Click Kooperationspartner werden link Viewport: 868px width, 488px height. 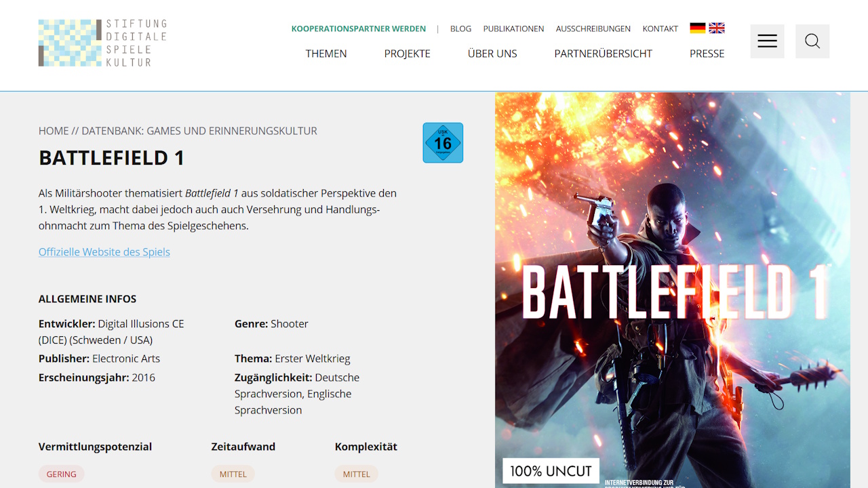[359, 28]
